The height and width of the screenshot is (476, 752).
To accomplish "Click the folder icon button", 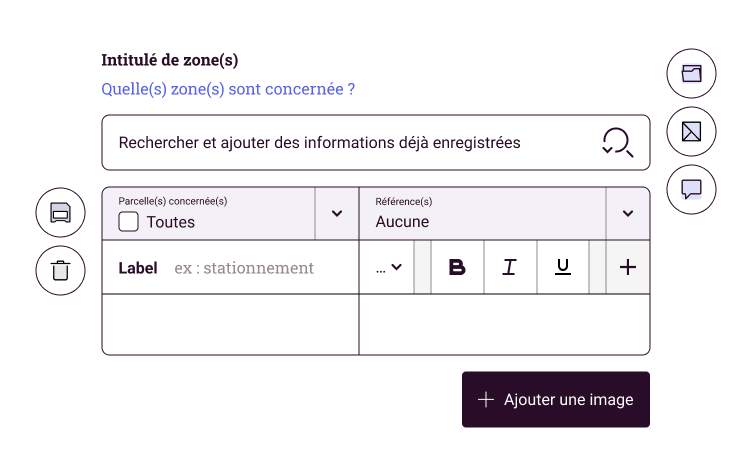I will pyautogui.click(x=691, y=73).
